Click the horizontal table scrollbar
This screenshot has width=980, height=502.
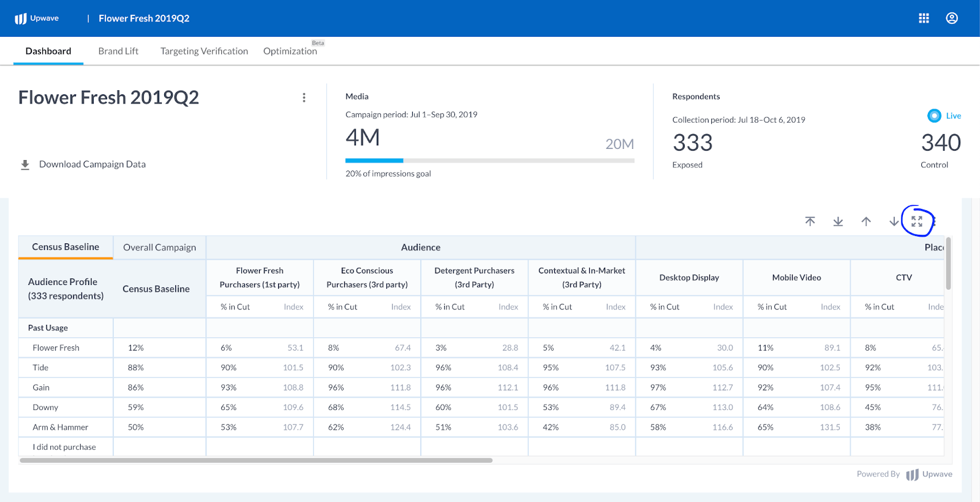pos(256,460)
